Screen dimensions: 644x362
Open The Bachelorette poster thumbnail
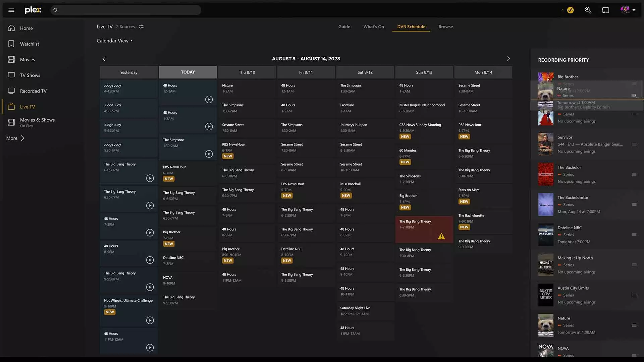(546, 204)
